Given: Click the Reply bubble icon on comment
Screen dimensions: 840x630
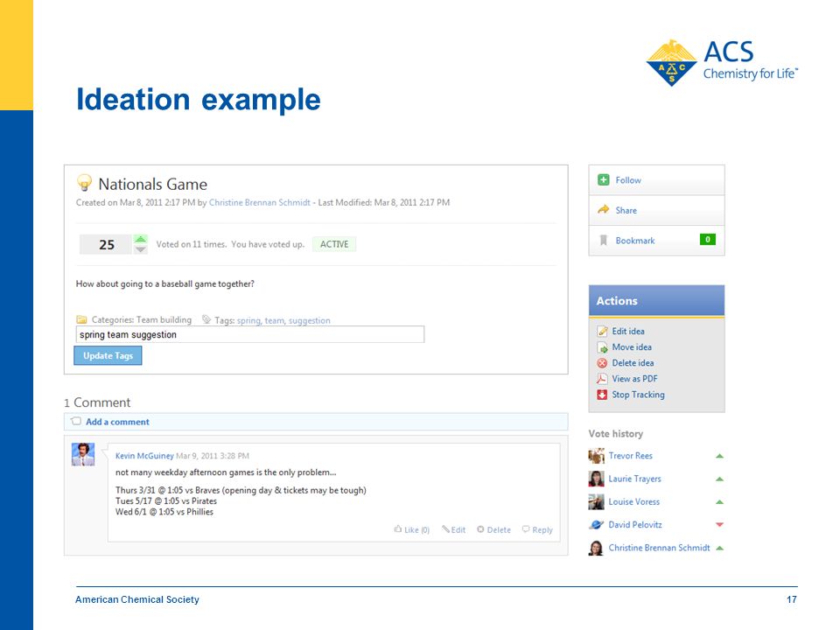Looking at the screenshot, I should coord(526,529).
